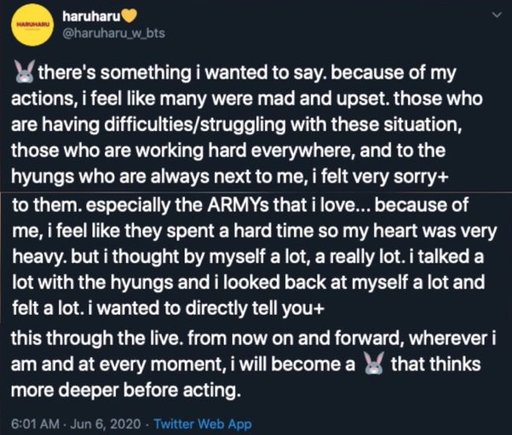512x435 pixels.
Task: Click the HARUHARU text inside the avatar
Action: (32, 25)
